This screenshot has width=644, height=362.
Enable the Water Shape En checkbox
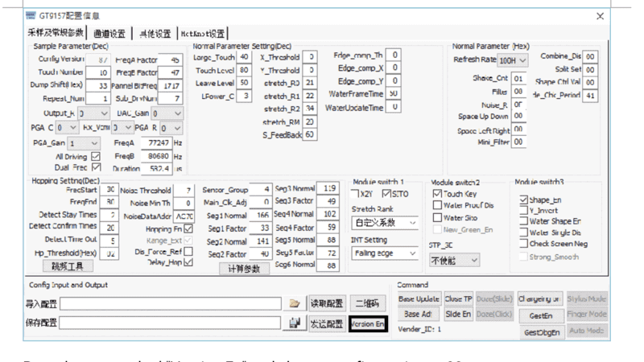click(x=524, y=220)
